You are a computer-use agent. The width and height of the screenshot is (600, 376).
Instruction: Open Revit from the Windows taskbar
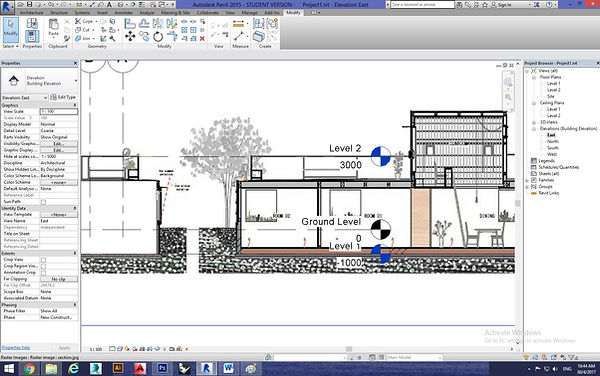[x=206, y=368]
